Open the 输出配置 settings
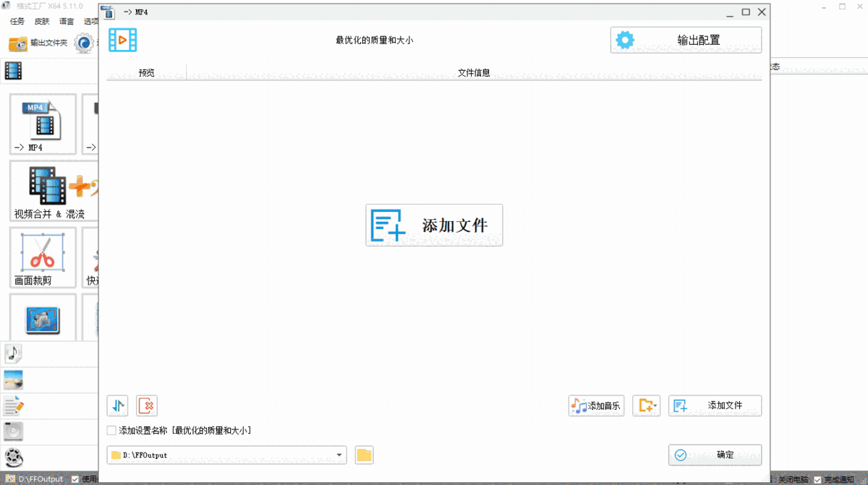 (685, 40)
